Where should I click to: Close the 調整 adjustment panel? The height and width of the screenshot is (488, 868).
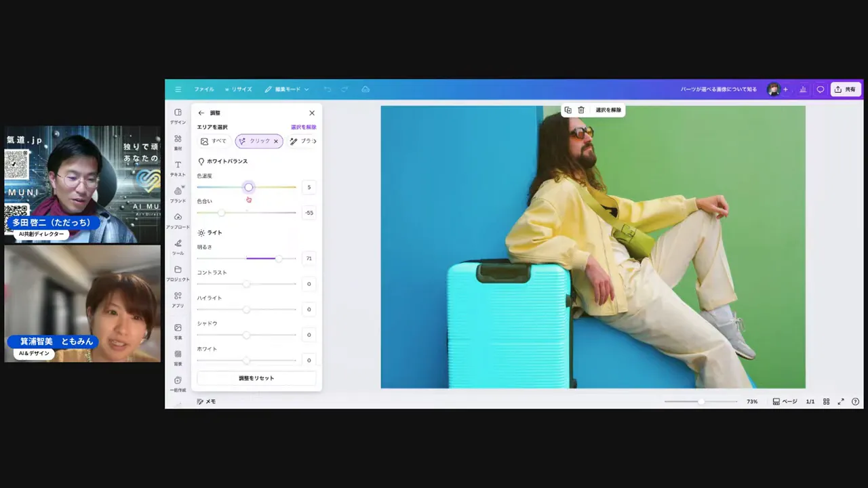[312, 113]
